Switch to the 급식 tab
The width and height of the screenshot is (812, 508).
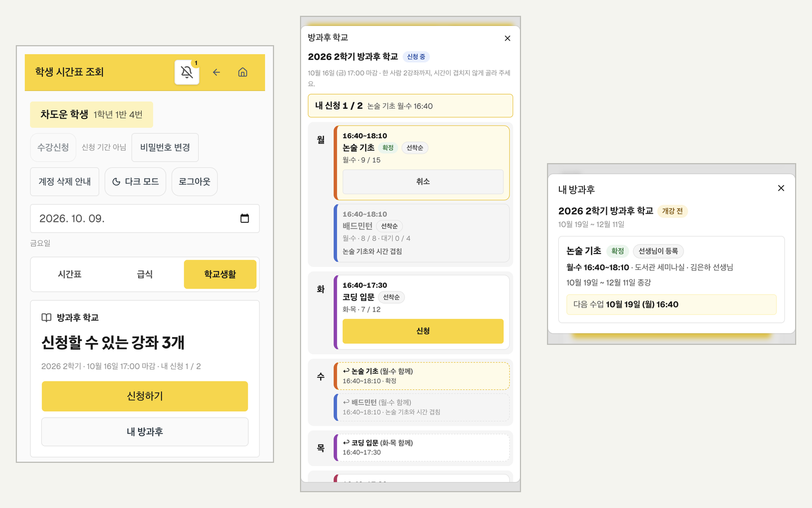[145, 274]
